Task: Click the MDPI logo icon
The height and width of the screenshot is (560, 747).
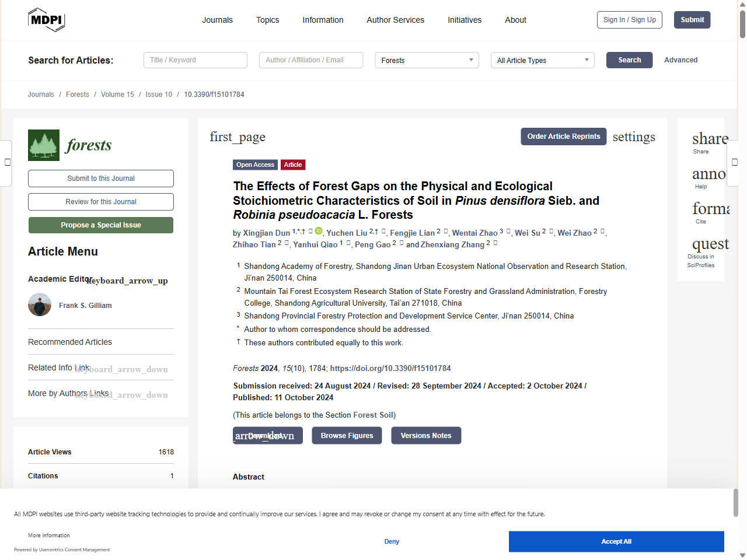Action: (46, 20)
